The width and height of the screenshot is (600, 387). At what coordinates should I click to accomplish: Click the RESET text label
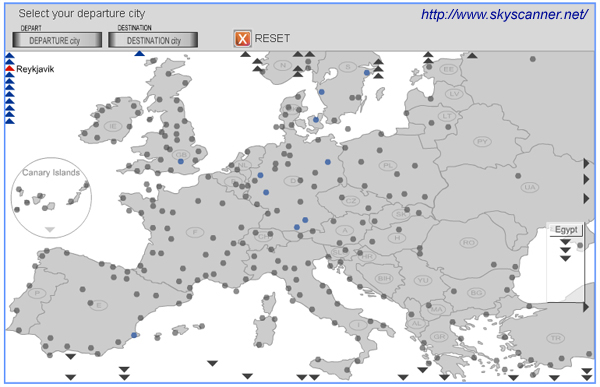click(x=272, y=38)
